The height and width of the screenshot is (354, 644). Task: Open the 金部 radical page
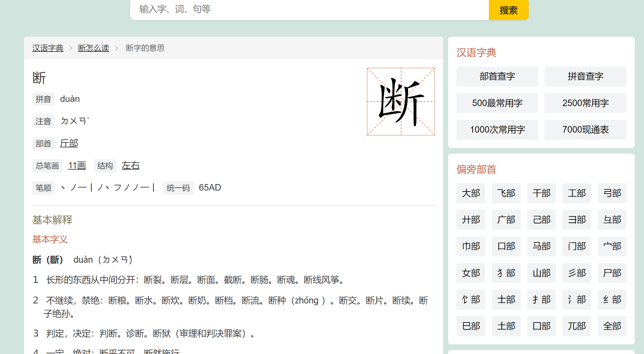(x=612, y=326)
